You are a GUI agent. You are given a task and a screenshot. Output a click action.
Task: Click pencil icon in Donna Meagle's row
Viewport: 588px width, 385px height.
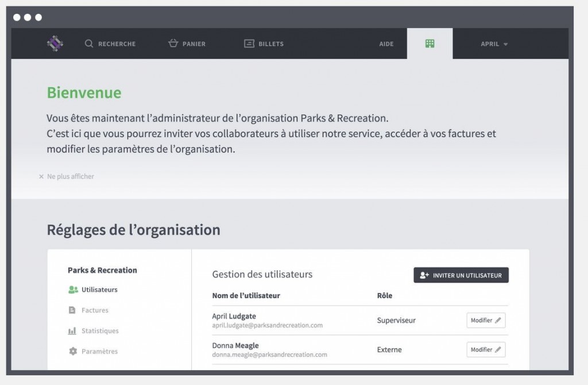click(498, 350)
